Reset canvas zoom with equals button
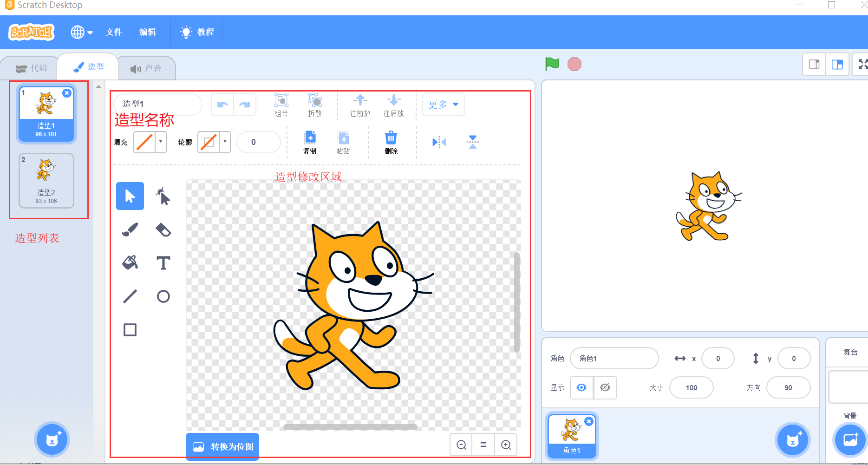868x465 pixels. coord(483,445)
